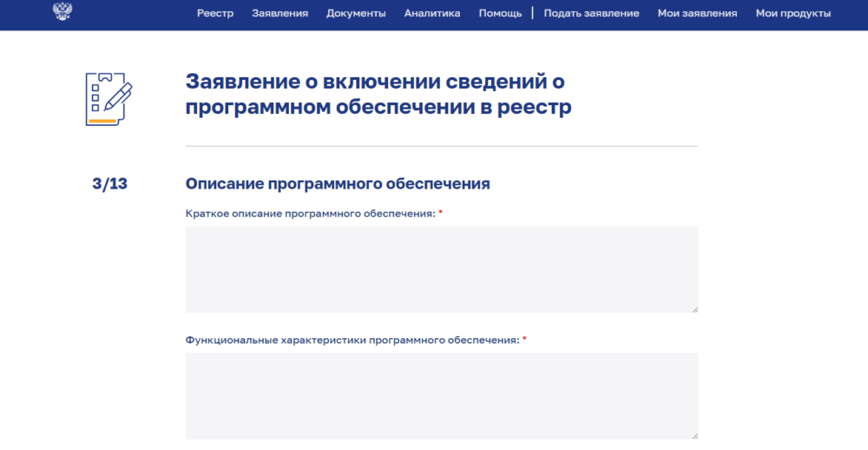Click the coat of arms logo
This screenshot has height=450, width=868.
click(62, 10)
